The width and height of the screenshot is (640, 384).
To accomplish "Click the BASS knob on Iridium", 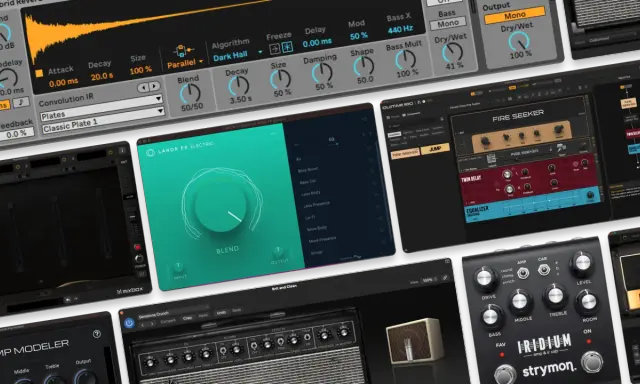I will [491, 317].
